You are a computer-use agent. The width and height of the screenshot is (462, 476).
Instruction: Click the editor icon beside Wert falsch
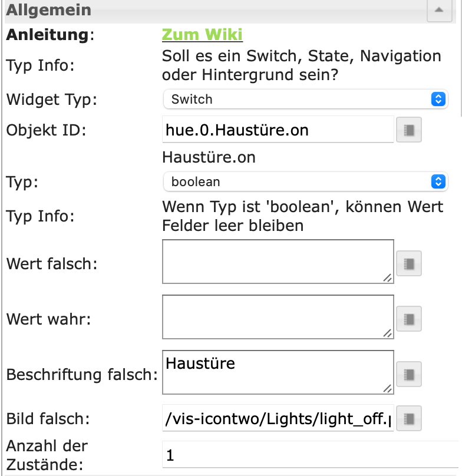[x=409, y=263]
